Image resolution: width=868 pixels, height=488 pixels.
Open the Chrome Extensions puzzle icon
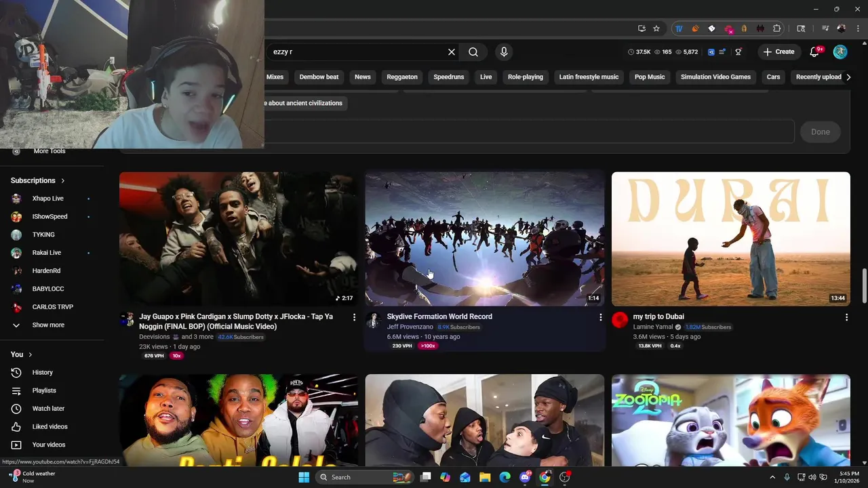click(x=777, y=28)
